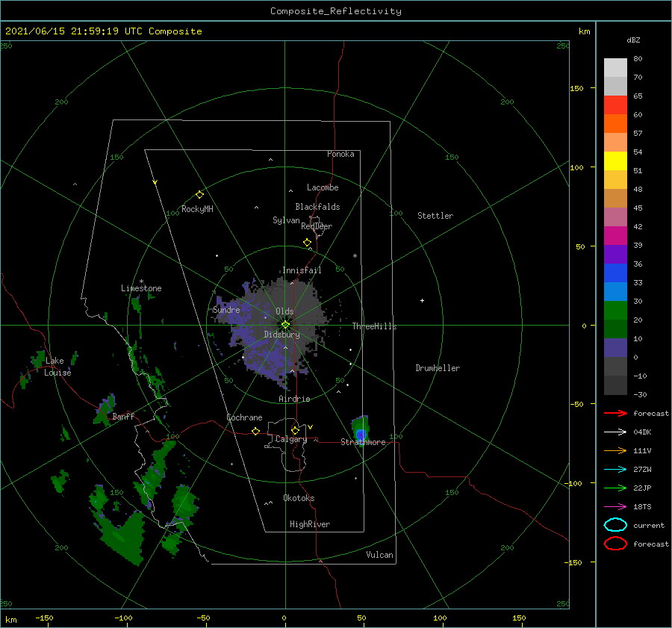Click the cyan current ellipse icon
Screen dimensions: 672x628
coord(615,525)
